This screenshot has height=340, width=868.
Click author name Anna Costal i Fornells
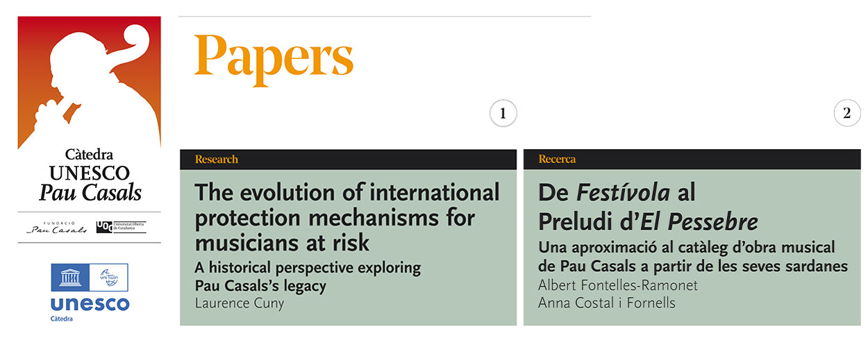tap(607, 303)
